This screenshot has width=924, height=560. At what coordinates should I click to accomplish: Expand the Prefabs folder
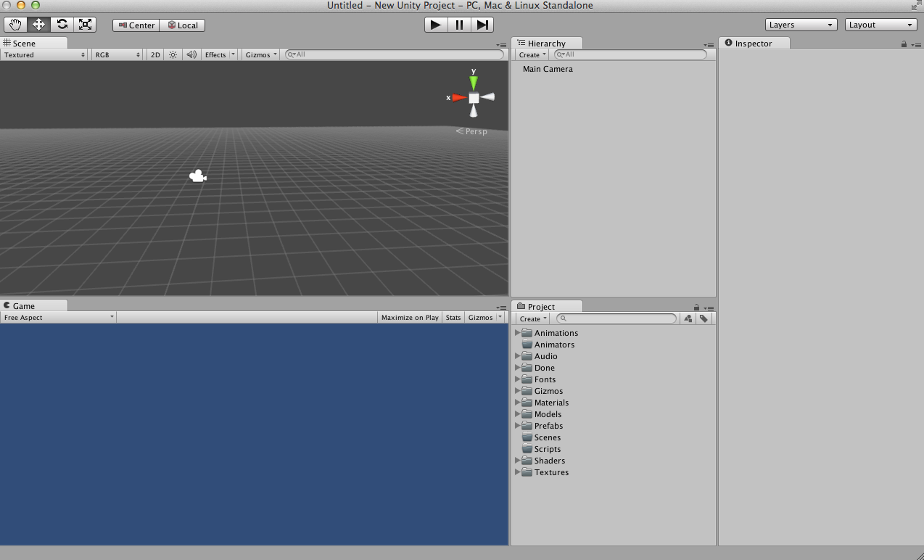point(518,426)
